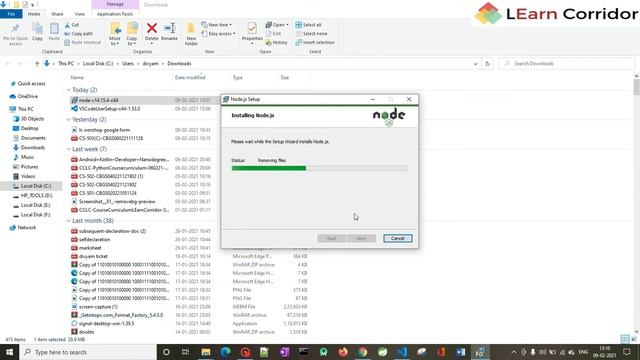Open Properties from the ribbon
Screen dimensions: 640x360
pos(252,32)
